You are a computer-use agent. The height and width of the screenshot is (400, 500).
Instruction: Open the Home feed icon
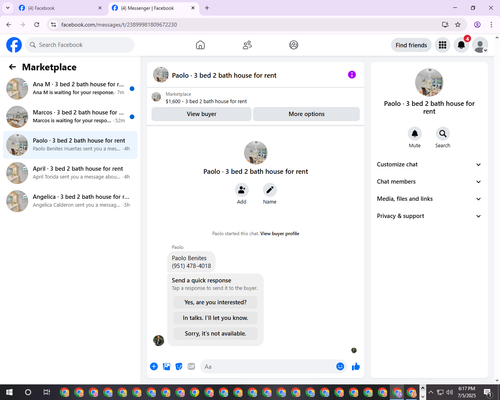point(200,45)
